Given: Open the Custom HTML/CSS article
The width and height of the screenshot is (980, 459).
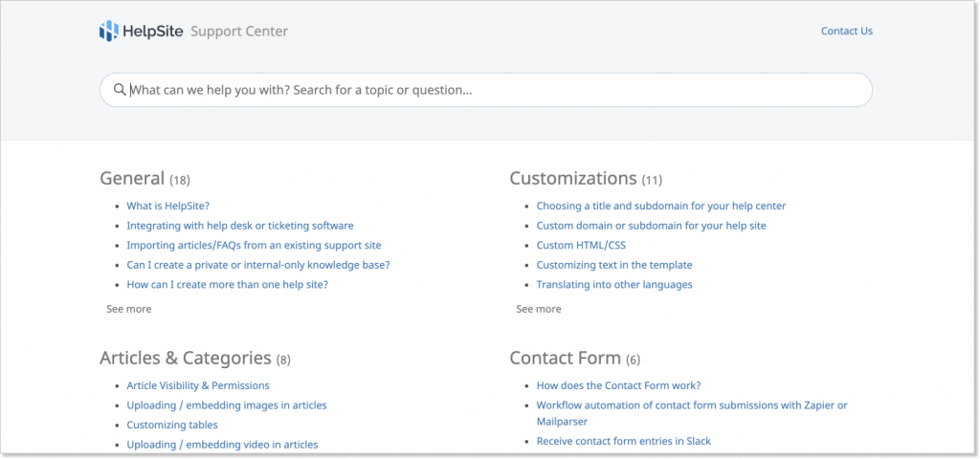Looking at the screenshot, I should pos(581,246).
